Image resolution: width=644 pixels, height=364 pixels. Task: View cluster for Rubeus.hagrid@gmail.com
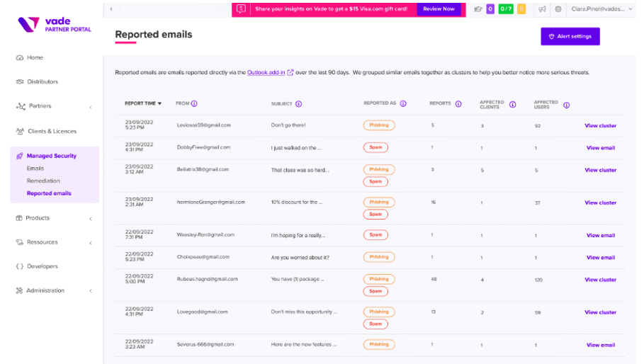coord(601,280)
